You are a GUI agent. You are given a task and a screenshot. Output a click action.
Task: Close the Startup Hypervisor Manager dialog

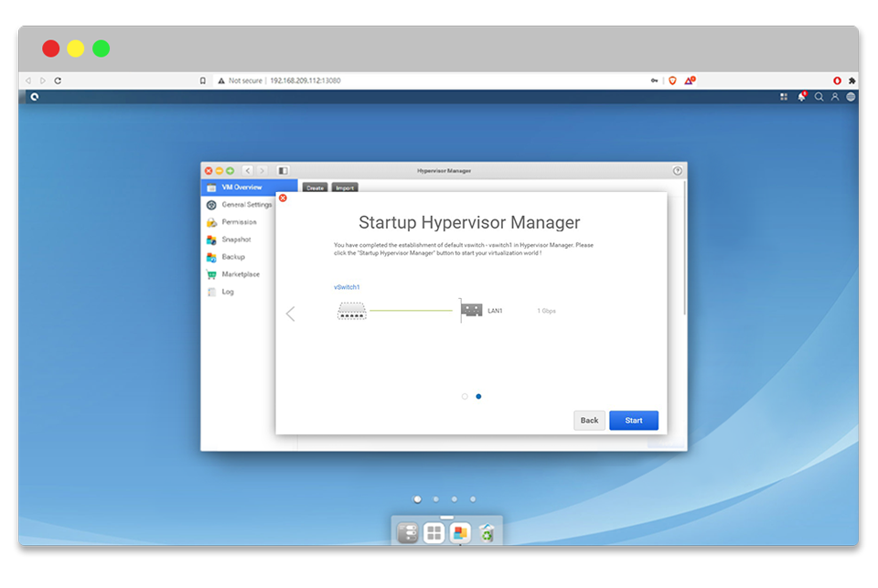(x=283, y=198)
